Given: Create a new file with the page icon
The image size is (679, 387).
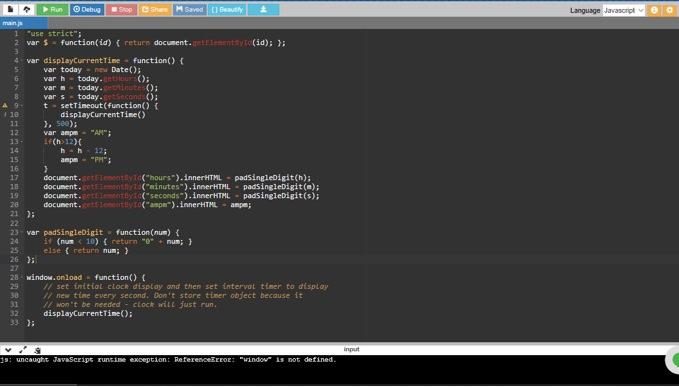Looking at the screenshot, I should tap(10, 9).
